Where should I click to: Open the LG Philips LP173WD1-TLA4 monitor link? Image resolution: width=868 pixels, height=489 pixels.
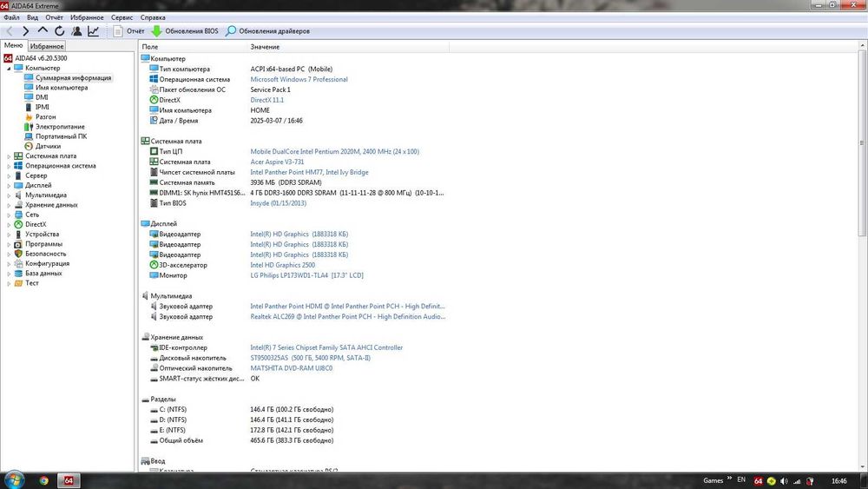pos(306,275)
